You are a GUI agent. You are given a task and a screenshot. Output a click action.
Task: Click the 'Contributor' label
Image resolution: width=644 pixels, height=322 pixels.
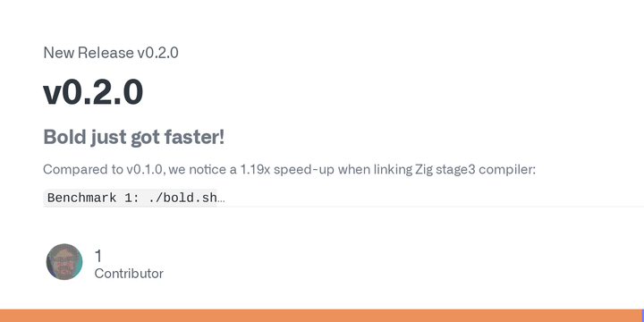(x=129, y=274)
